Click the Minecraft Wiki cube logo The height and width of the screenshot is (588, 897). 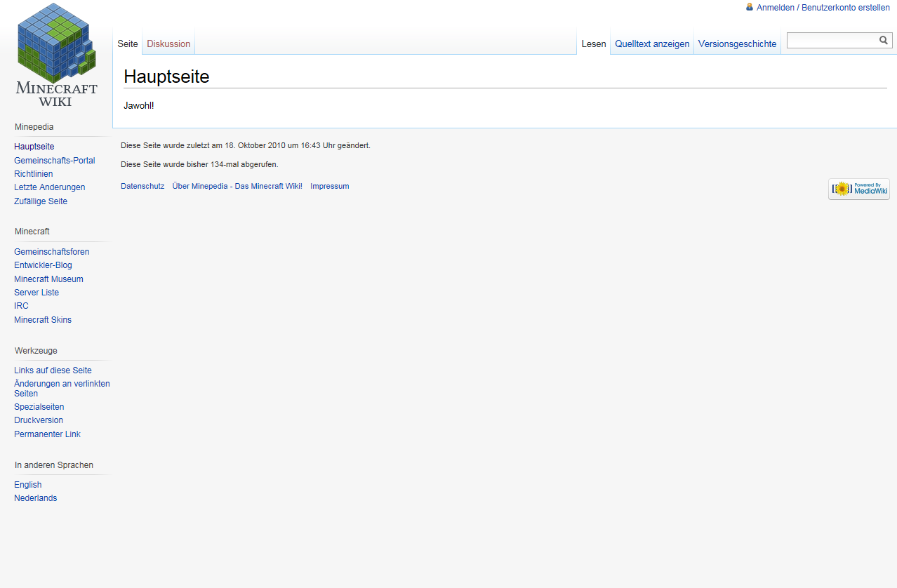[x=56, y=55]
